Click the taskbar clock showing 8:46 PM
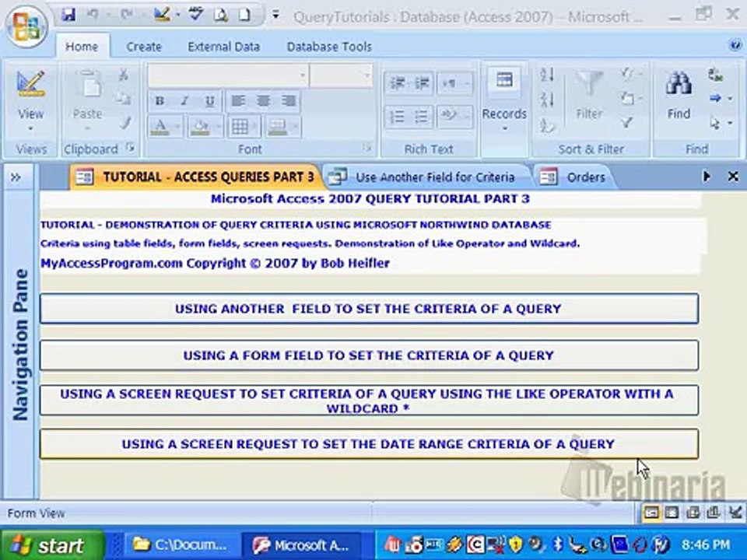 [706, 544]
